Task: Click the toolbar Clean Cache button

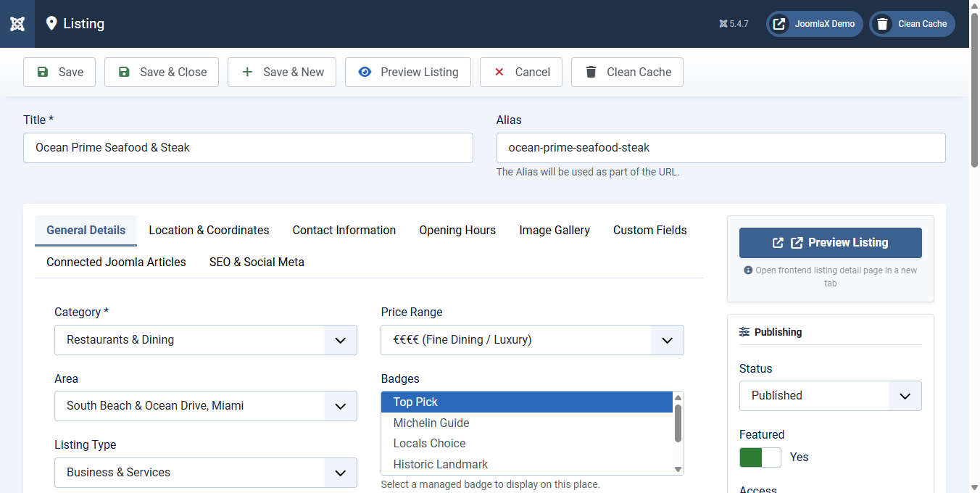Action: tap(627, 72)
